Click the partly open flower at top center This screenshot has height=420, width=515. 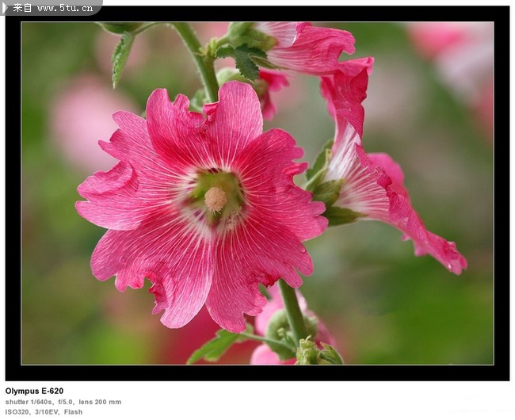[305, 46]
